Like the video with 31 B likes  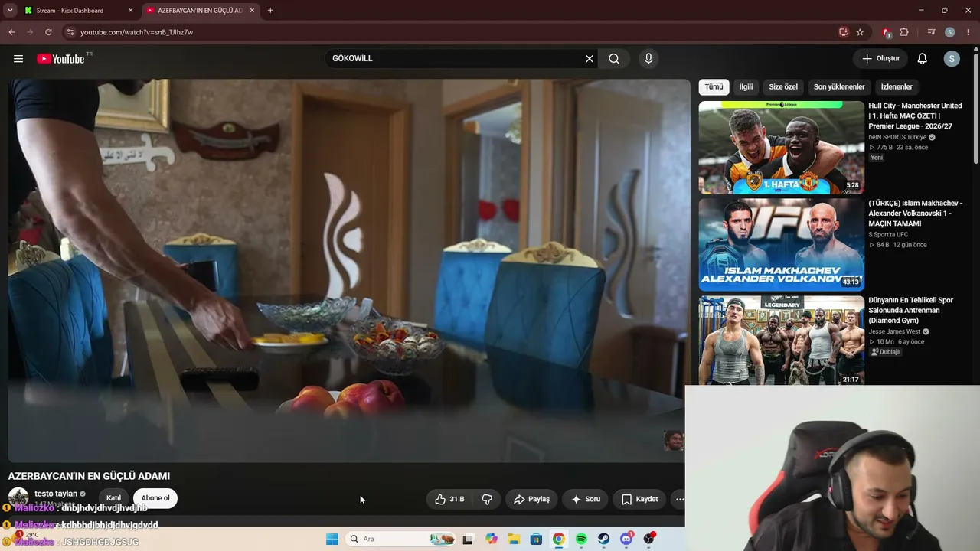tap(449, 499)
